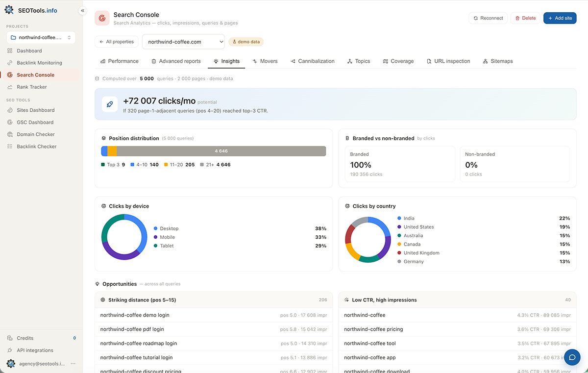This screenshot has height=373, width=588.
Task: Click the Dashboard grid icon in sidebar
Action: 10,51
